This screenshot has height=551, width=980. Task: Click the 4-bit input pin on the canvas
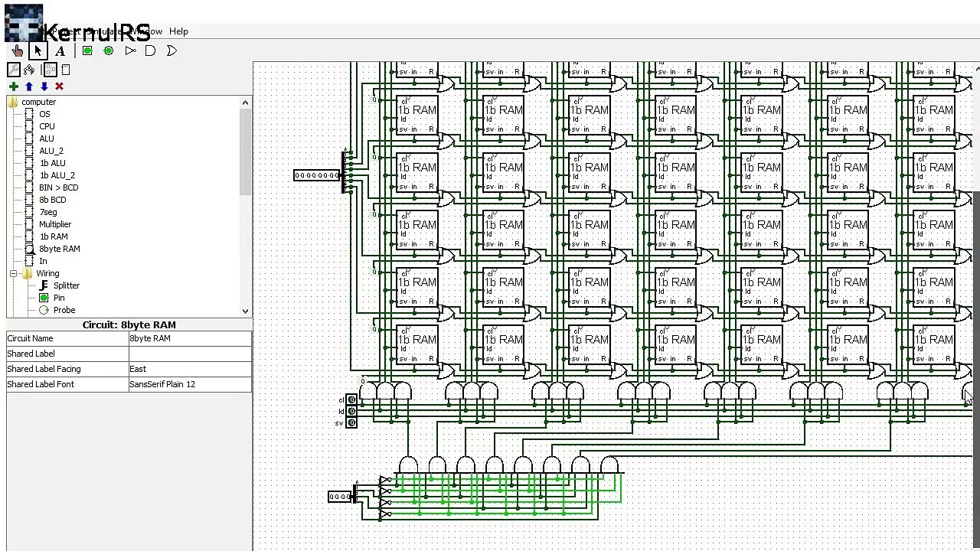coord(339,497)
